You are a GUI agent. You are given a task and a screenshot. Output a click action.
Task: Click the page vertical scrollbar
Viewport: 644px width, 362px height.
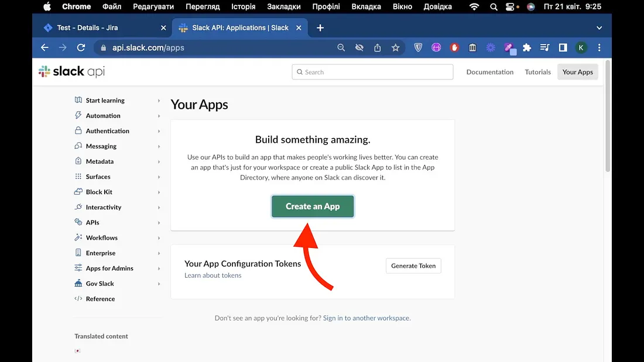608,116
